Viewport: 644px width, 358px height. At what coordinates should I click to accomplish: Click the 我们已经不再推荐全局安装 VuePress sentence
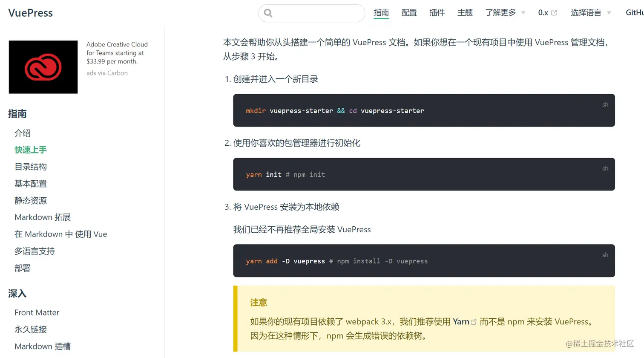302,230
